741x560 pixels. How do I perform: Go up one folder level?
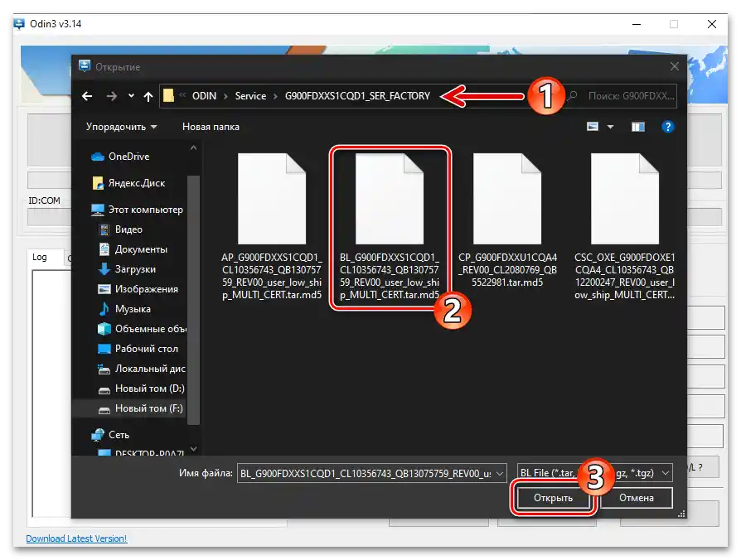tap(148, 96)
